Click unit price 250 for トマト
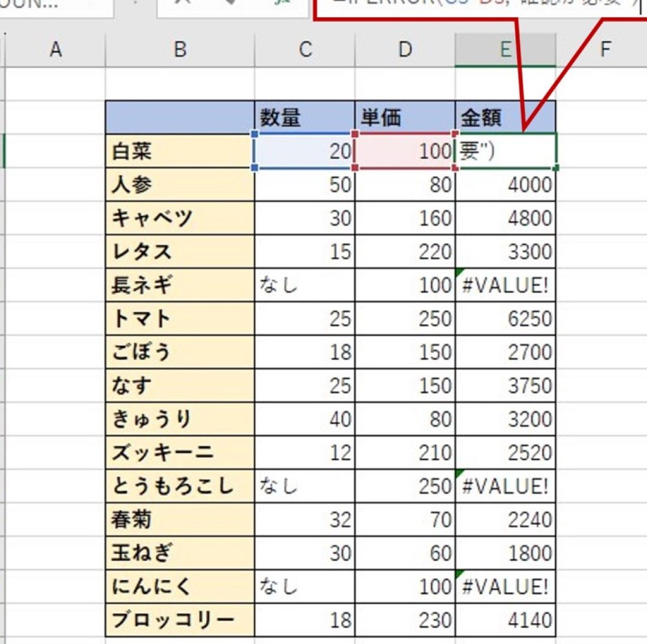The width and height of the screenshot is (647, 644). [405, 319]
